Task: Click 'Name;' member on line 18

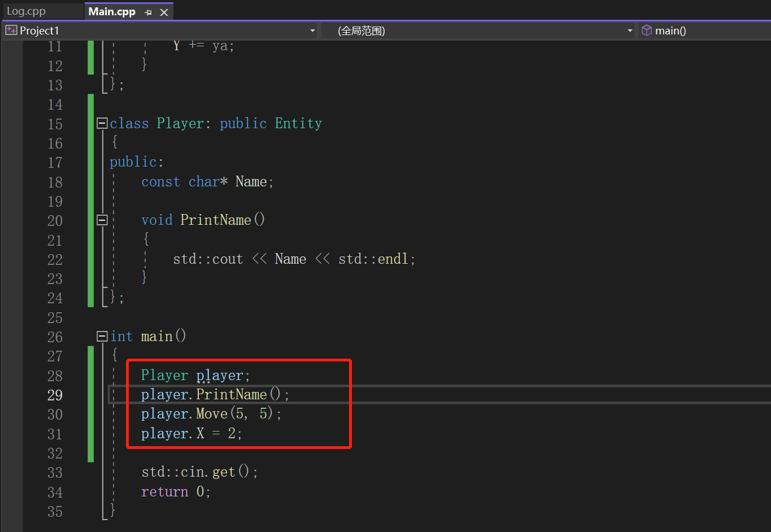Action: [x=254, y=182]
